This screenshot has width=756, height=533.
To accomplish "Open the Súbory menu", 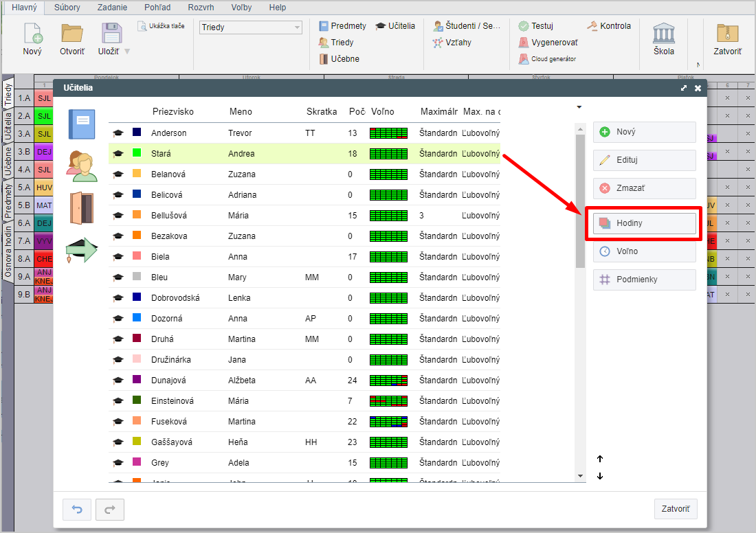I will coord(67,8).
